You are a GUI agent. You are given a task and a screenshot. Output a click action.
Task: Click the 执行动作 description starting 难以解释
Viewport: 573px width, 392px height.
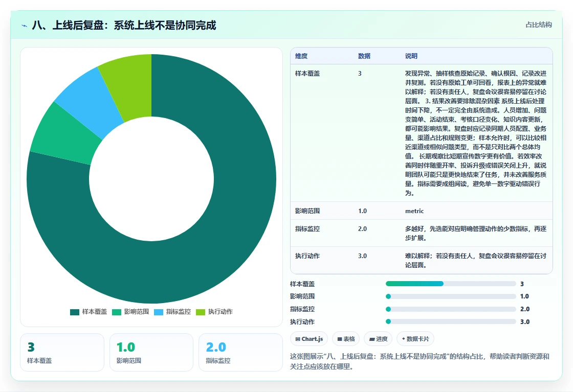pos(476,260)
